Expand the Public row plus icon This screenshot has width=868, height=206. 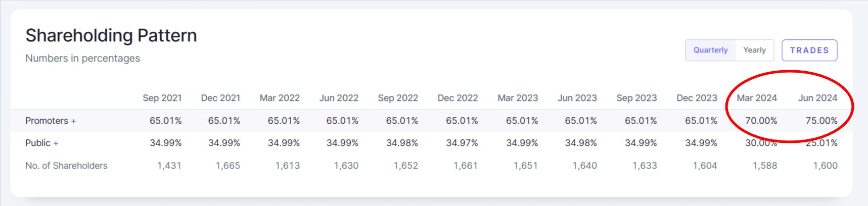(x=56, y=143)
